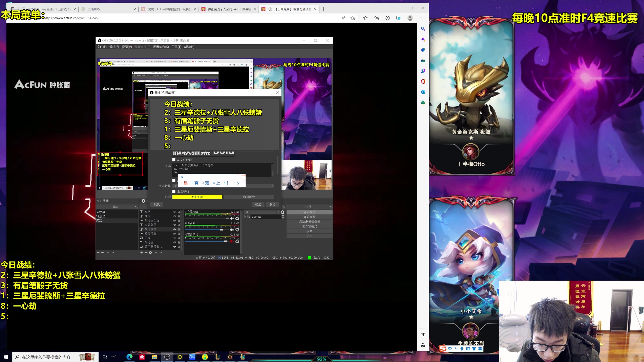The width and height of the screenshot is (644, 362).
Task: Enable the 从文件读取 checkbox
Action: coord(174,160)
